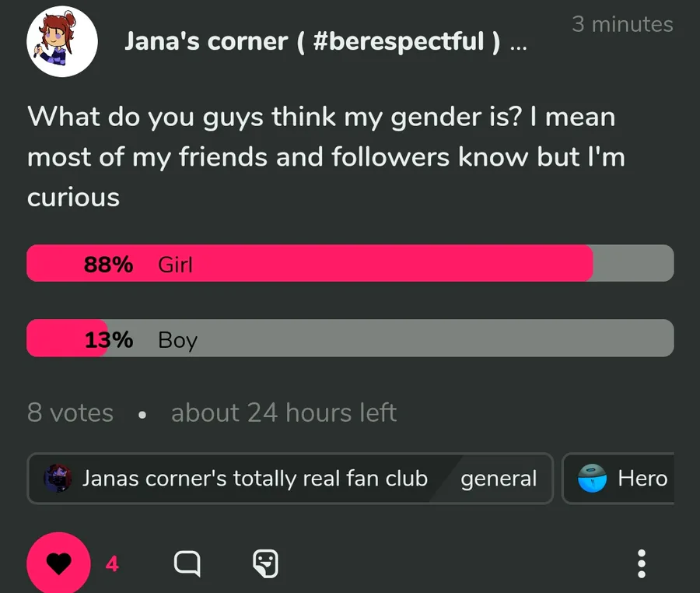Select the general channel label
This screenshot has width=700, height=593.
pyautogui.click(x=499, y=478)
